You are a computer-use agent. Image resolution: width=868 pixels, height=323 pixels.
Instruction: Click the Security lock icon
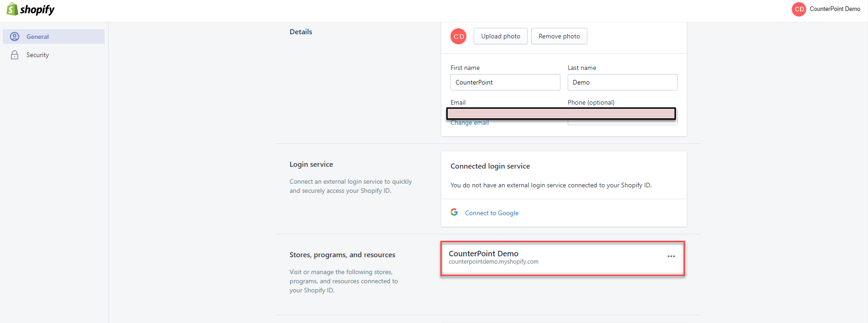point(15,55)
